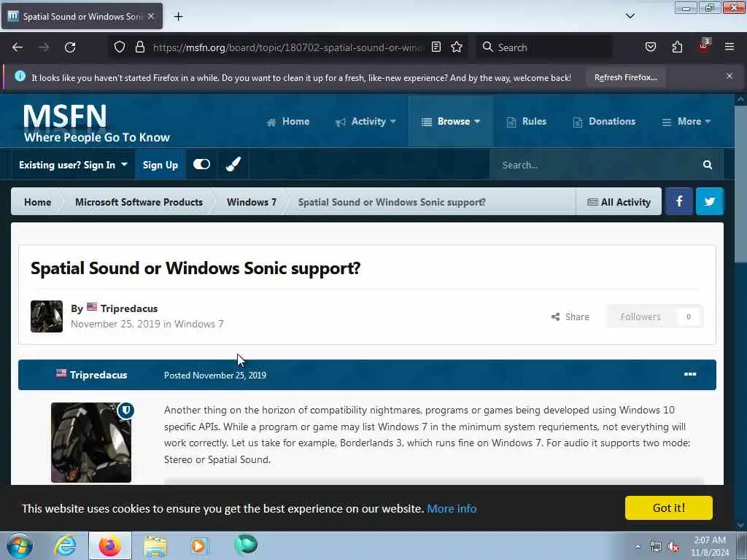Open a new tab with the plus button
Image resolution: width=747 pixels, height=560 pixels.
(x=178, y=17)
